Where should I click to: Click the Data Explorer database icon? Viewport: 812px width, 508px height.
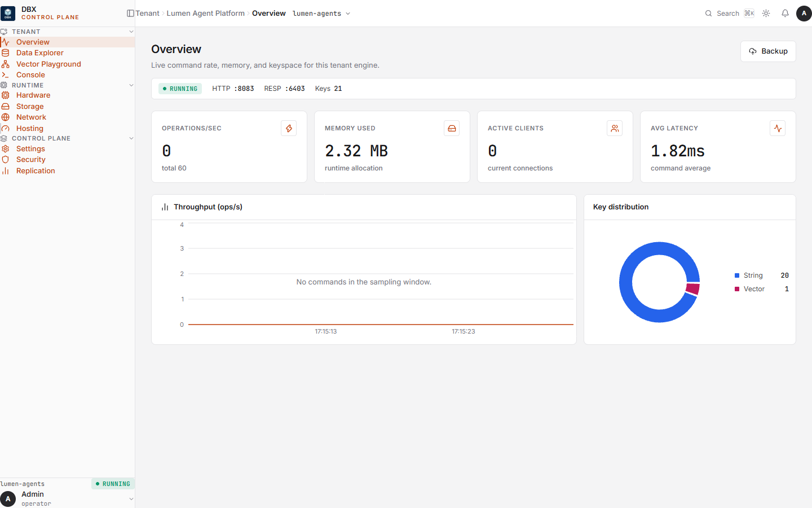pyautogui.click(x=5, y=53)
